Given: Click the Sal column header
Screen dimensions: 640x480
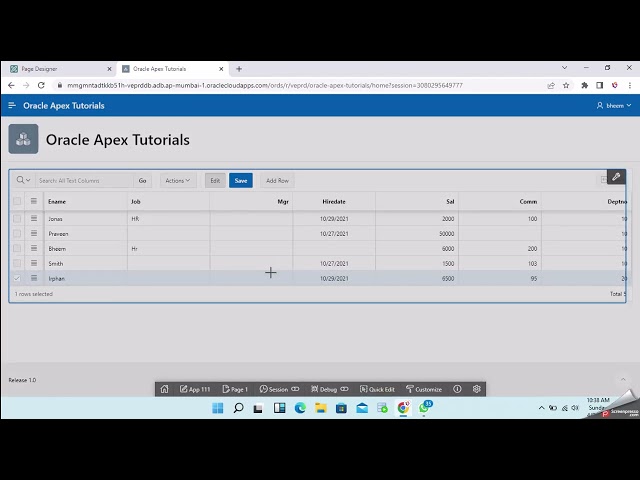Looking at the screenshot, I should (x=417, y=201).
